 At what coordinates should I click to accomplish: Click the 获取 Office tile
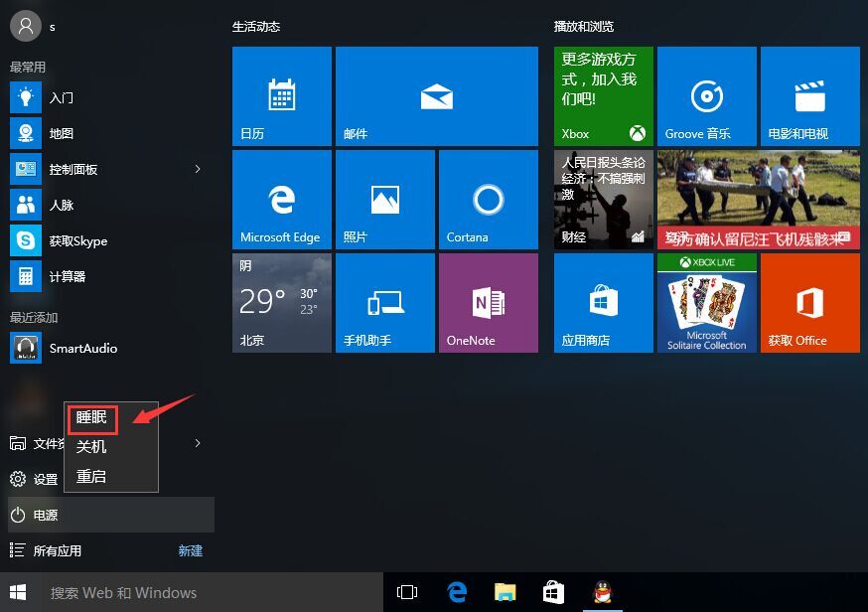809,302
